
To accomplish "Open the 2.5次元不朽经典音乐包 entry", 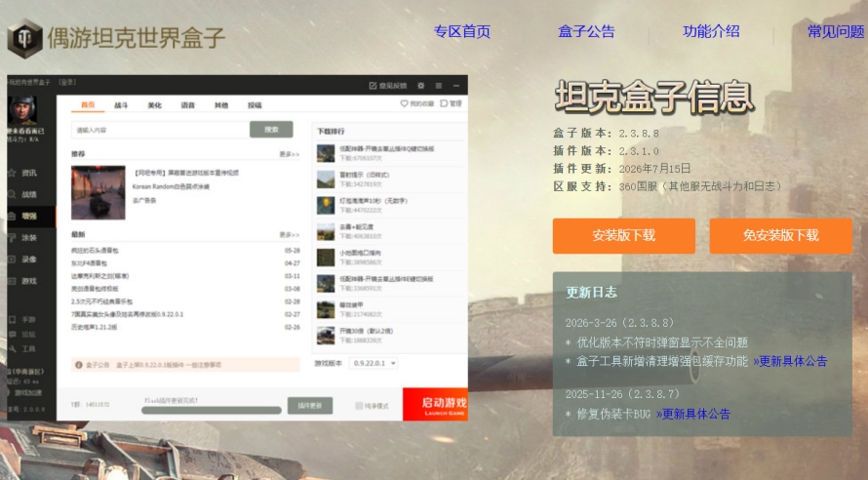I will [x=101, y=301].
